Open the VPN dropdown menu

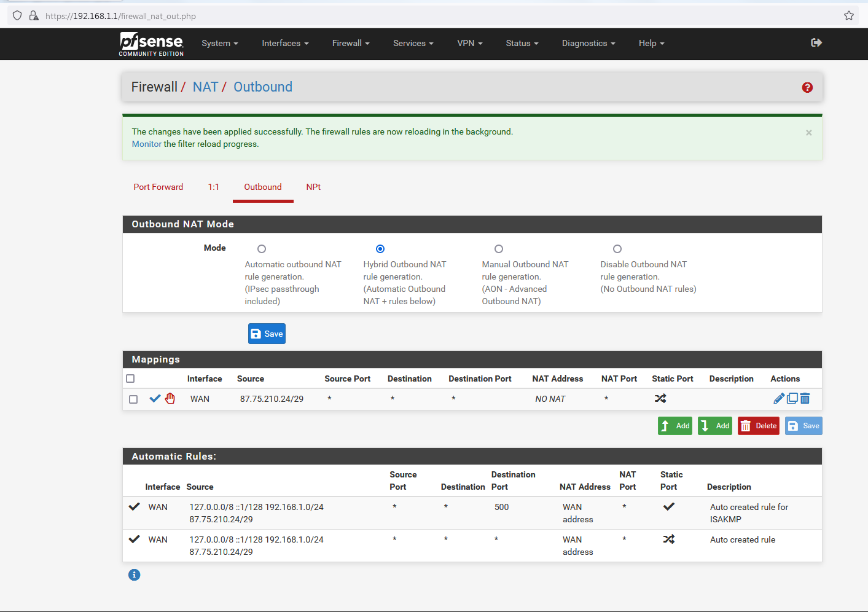470,44
